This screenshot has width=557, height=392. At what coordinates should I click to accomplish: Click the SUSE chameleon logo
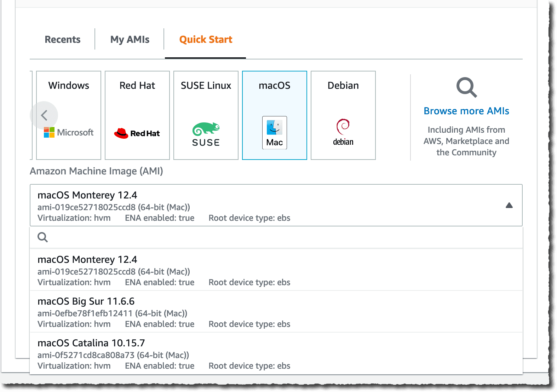click(x=206, y=134)
